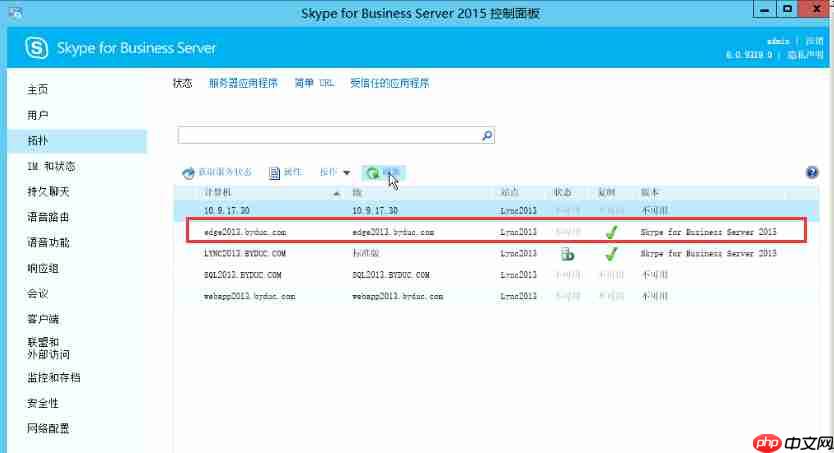The width and height of the screenshot is (834, 453).
Task: Open 用户 (Users) in the sidebar
Action: pos(38,115)
